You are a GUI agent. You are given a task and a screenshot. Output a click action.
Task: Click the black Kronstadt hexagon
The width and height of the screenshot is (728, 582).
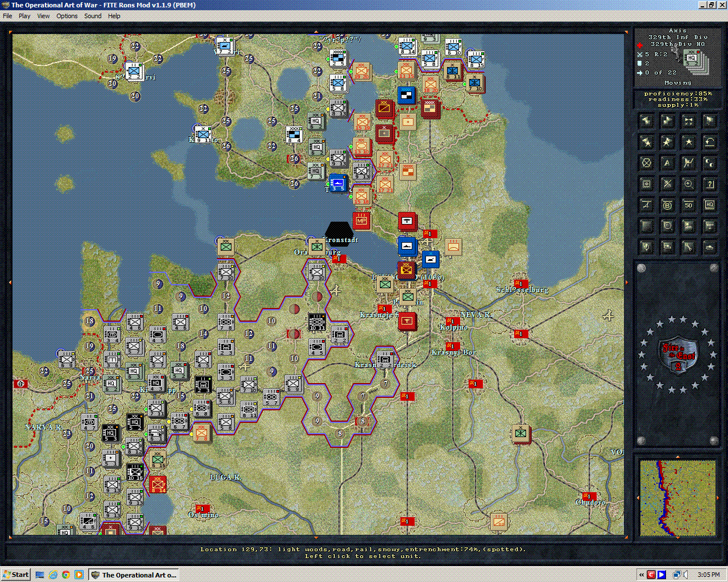point(340,234)
